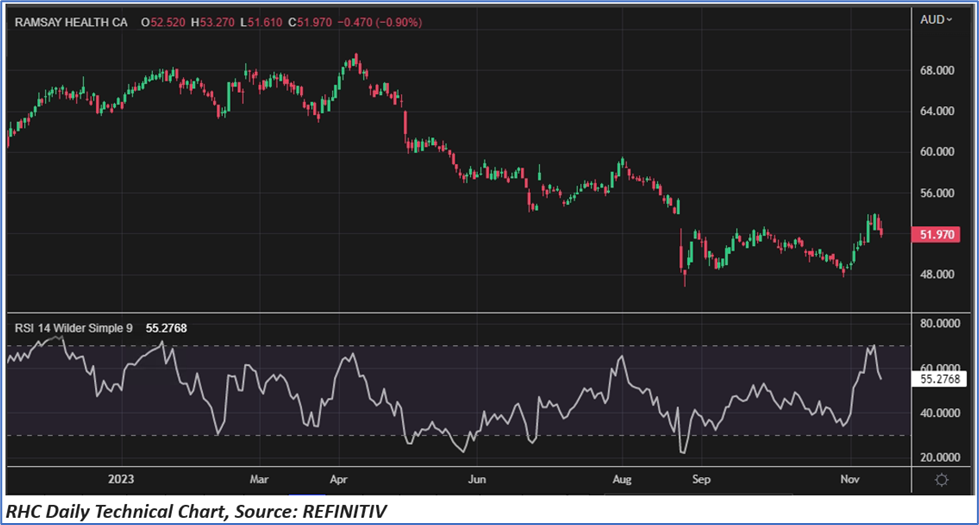This screenshot has height=525, width=979.
Task: Click the RSI legend value 55.2768
Action: [166, 328]
